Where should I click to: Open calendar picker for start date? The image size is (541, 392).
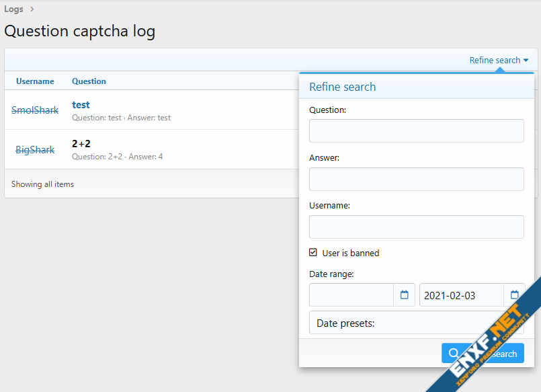pyautogui.click(x=404, y=295)
